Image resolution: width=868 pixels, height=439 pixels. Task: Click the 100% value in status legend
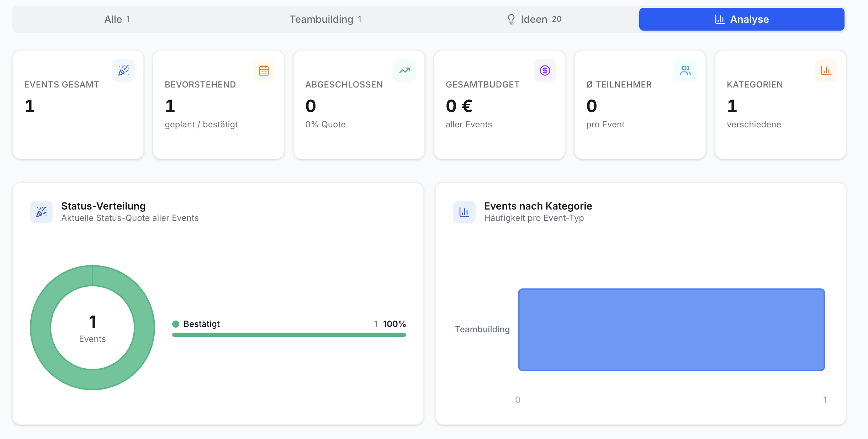pyautogui.click(x=395, y=324)
